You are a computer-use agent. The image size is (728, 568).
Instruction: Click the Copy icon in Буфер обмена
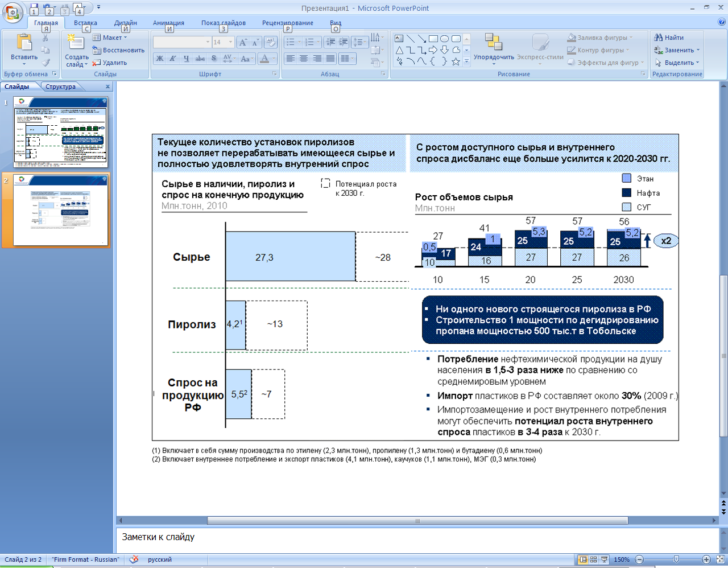[x=45, y=51]
